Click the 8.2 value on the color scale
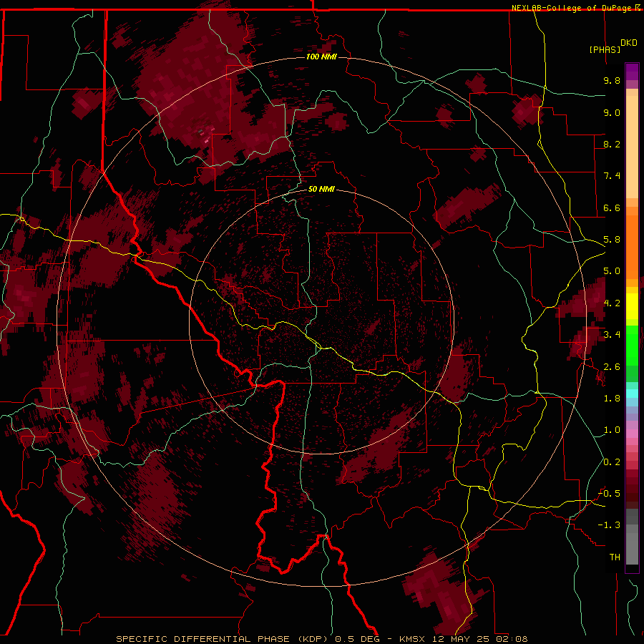644x644 pixels. (612, 144)
